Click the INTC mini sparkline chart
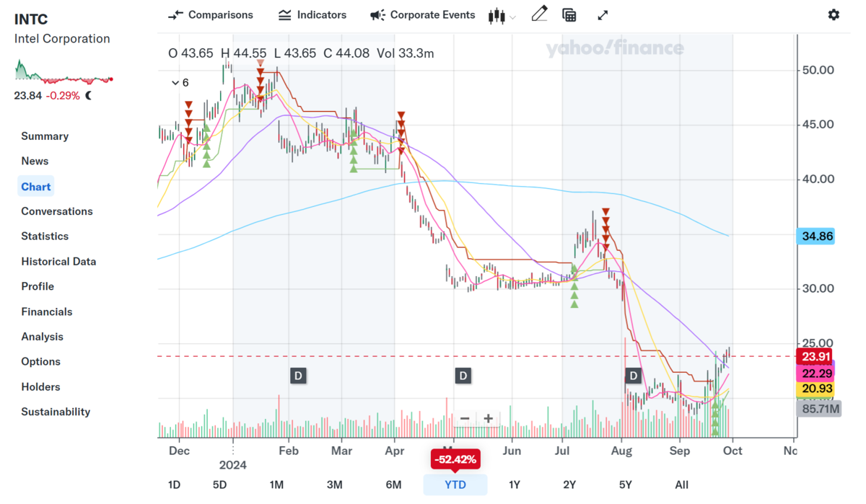The height and width of the screenshot is (504, 866). [64, 71]
